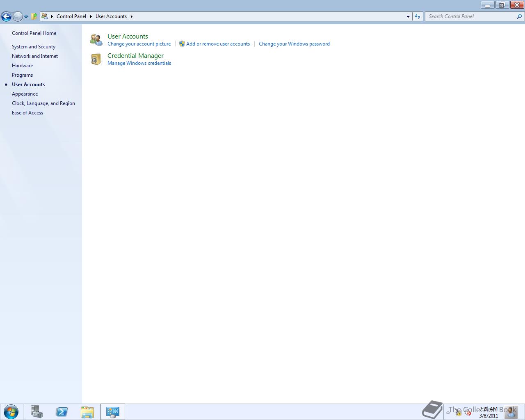
Task: Open Windows Explorer from taskbar
Action: coord(87,412)
